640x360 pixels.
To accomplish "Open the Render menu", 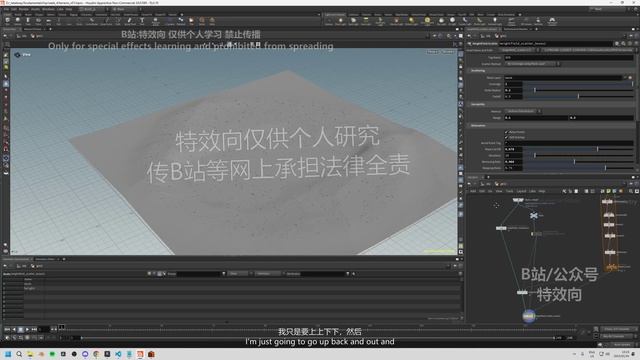I will coord(24,9).
